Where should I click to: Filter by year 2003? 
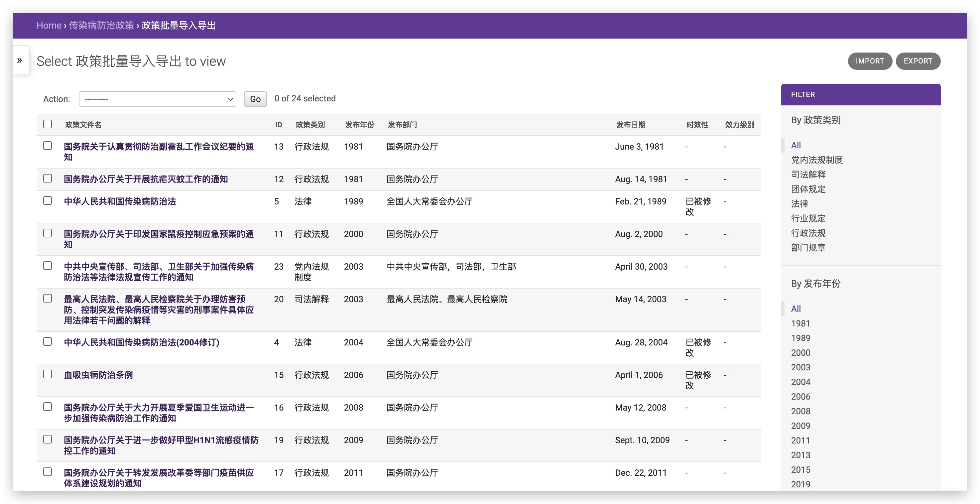[800, 367]
